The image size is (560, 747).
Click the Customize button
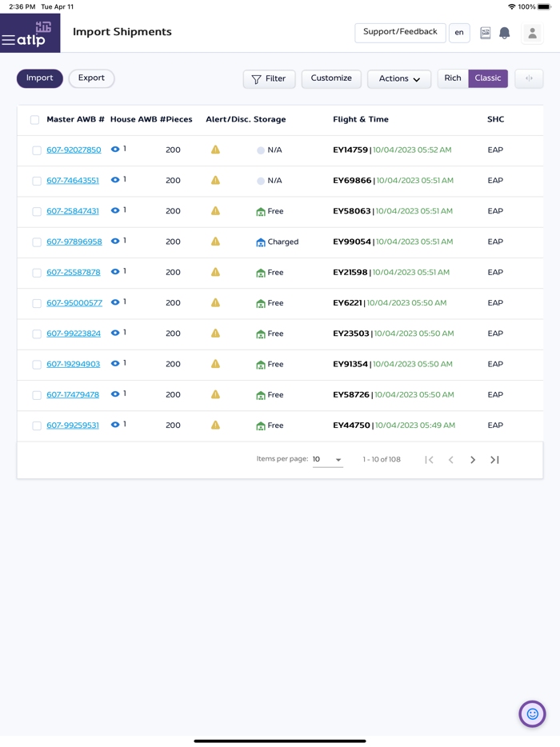pos(331,78)
